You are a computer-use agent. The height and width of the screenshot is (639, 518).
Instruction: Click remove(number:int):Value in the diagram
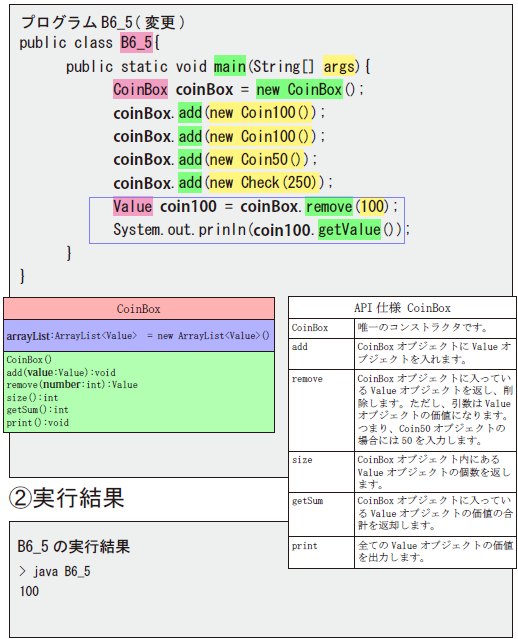(x=72, y=385)
